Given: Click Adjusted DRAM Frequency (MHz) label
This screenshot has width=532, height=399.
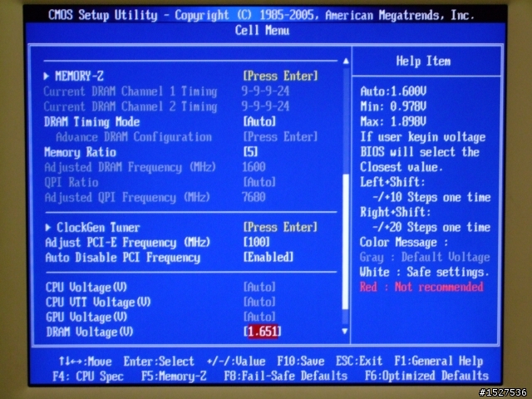Looking at the screenshot, I should click(x=131, y=167).
